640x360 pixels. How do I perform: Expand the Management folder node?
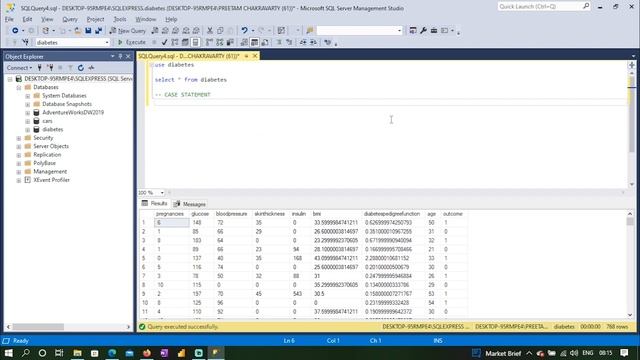[19, 172]
